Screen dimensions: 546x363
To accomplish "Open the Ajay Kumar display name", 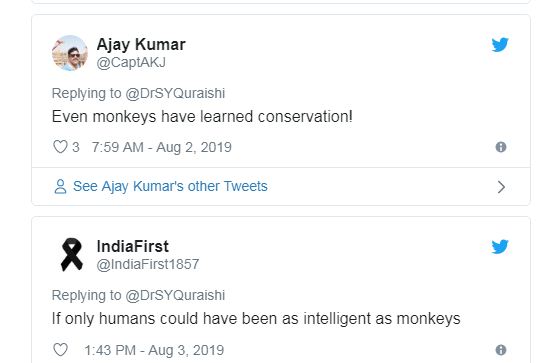I will 141,45.
